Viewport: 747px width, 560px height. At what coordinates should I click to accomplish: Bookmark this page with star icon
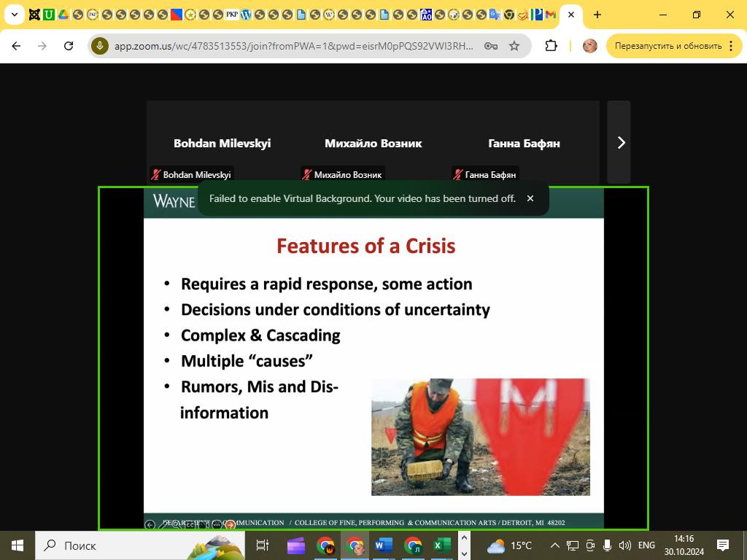[x=514, y=46]
